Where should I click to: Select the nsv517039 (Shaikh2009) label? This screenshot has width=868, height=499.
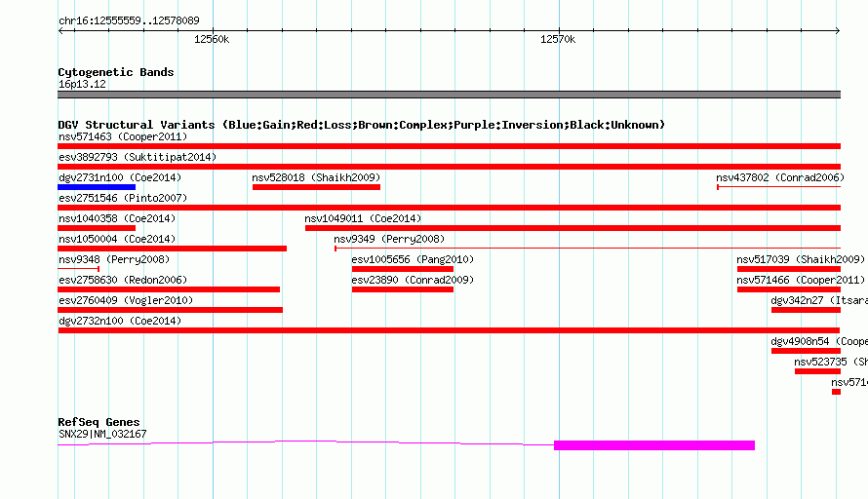point(801,259)
